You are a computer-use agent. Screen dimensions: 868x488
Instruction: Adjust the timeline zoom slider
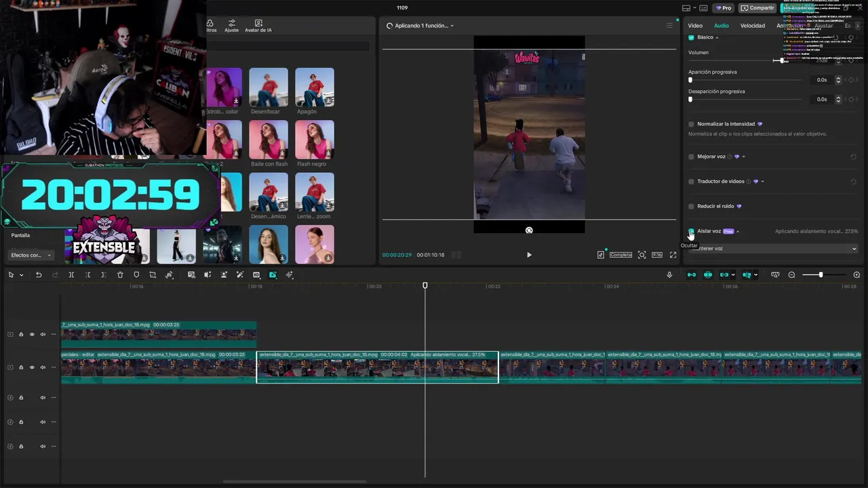coord(821,274)
